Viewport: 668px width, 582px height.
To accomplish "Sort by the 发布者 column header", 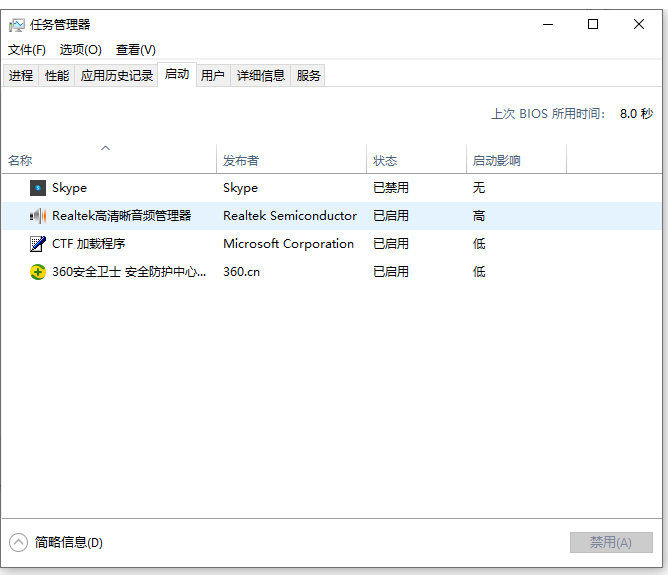I will pyautogui.click(x=241, y=161).
